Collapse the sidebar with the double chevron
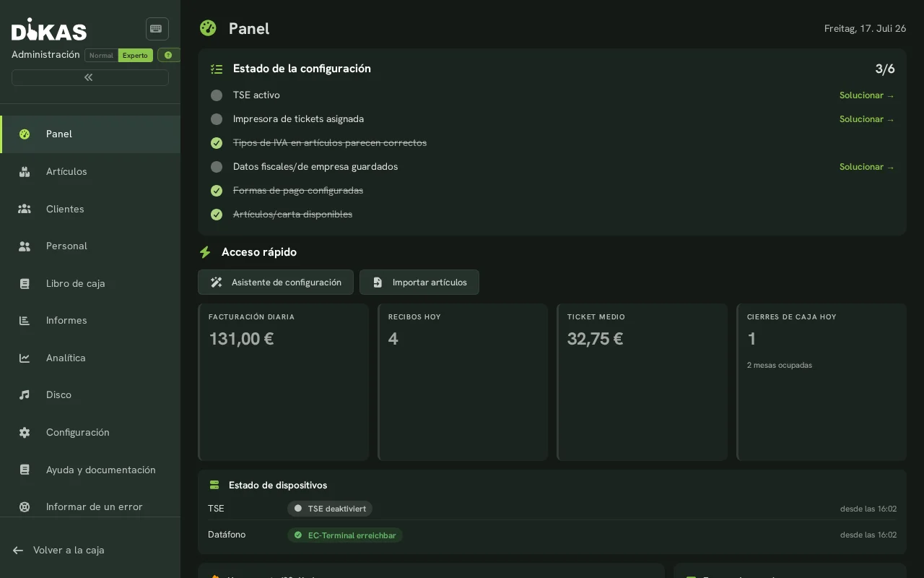This screenshot has height=578, width=924. (90, 77)
